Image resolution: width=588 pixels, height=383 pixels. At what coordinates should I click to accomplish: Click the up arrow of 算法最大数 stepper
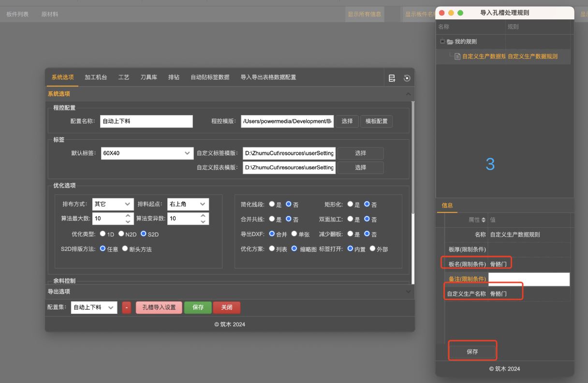tap(128, 216)
